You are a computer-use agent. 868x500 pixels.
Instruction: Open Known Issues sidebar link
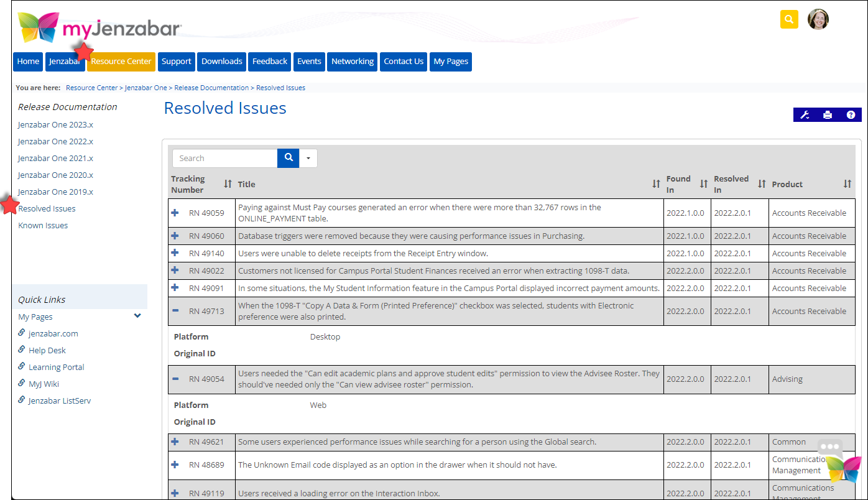43,225
